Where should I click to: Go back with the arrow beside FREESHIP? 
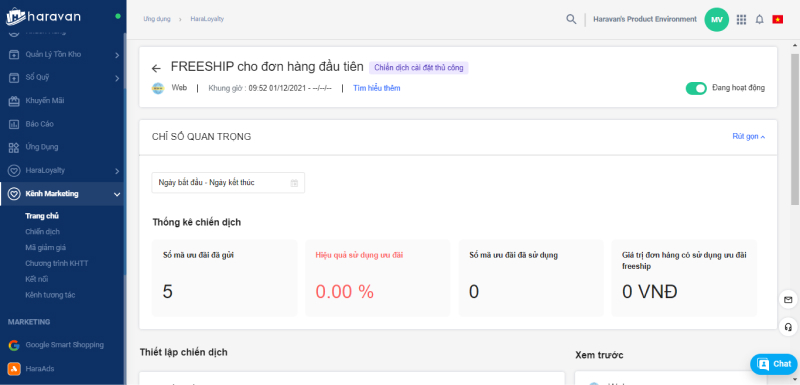point(156,68)
